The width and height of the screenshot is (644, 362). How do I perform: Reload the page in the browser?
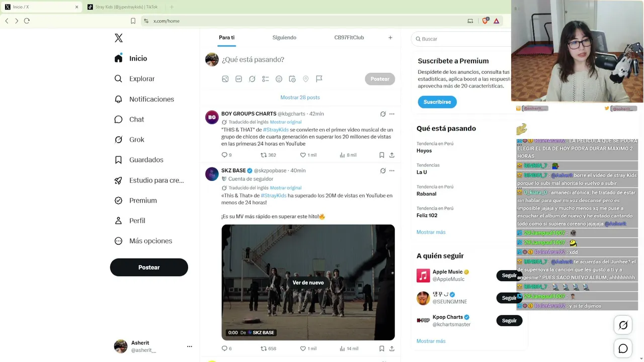[x=27, y=21]
